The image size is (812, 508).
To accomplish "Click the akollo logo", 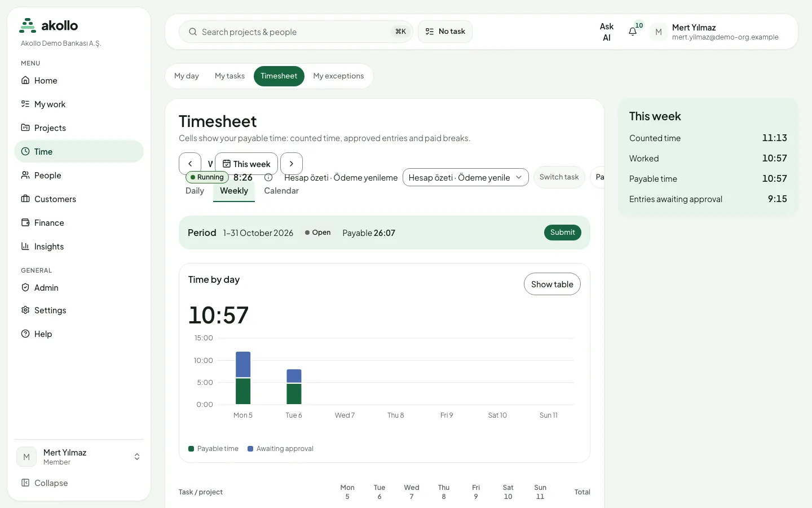I will coord(49,25).
